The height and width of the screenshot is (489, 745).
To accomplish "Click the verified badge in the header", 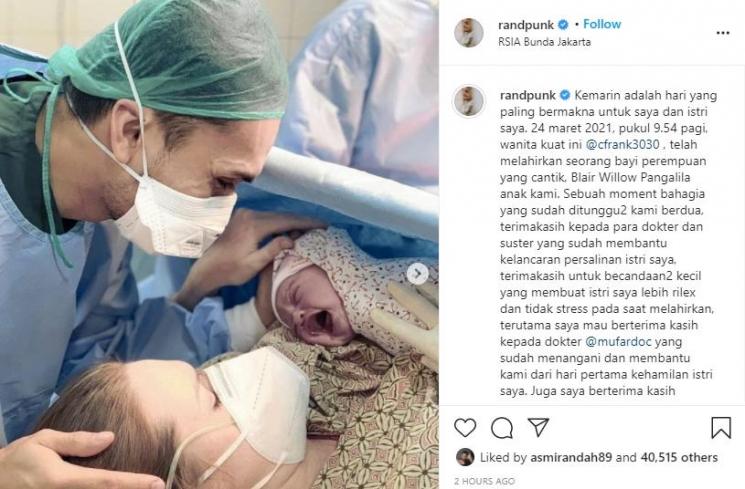I will point(563,24).
